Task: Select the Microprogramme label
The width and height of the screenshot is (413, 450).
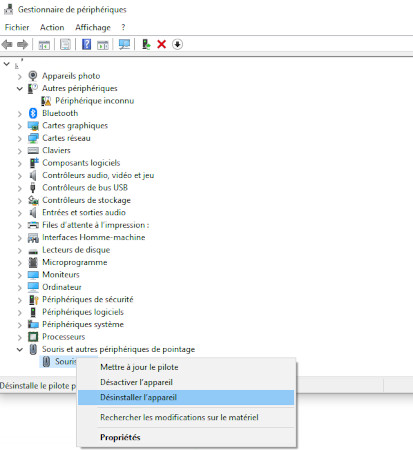Action: tap(75, 262)
